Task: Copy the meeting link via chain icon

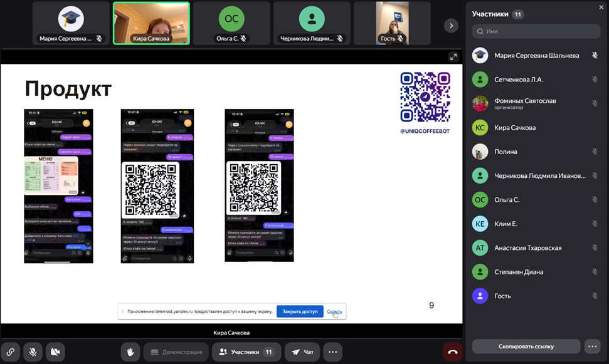Action: [11, 352]
